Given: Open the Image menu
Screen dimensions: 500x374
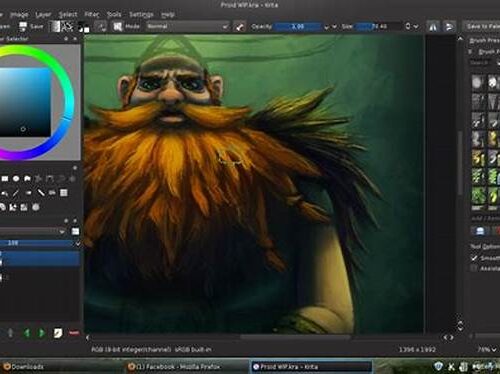Looking at the screenshot, I should [19, 15].
